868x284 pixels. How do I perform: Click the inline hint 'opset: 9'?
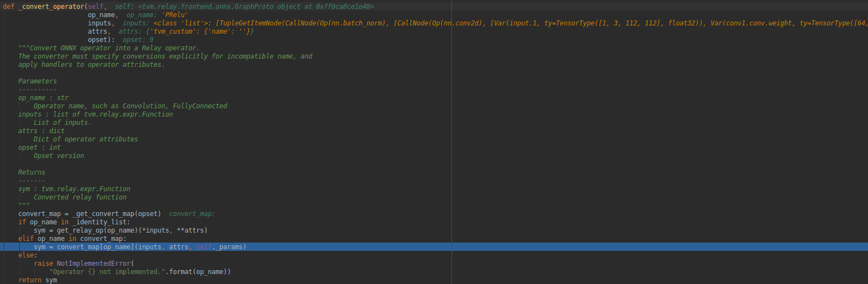pos(138,40)
